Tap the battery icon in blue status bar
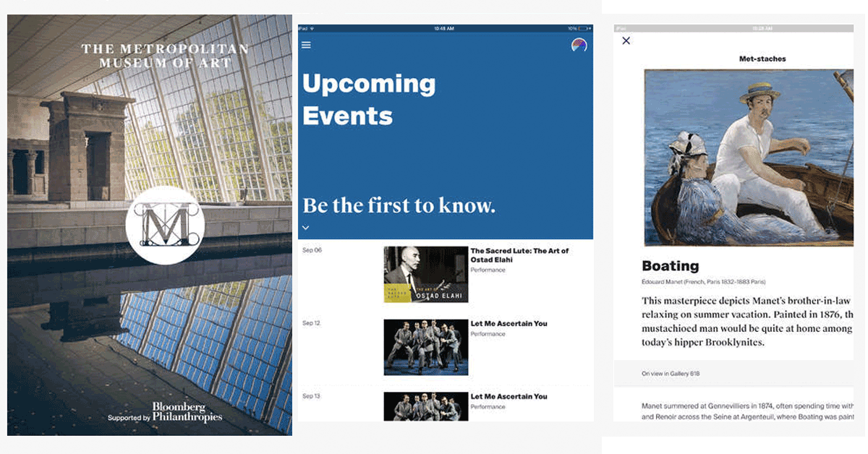Screen dimensions: 868x454 (584, 28)
